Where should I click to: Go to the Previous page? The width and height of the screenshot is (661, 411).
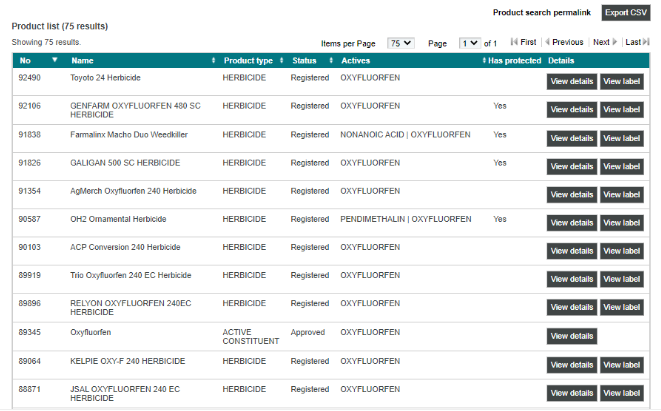click(564, 42)
